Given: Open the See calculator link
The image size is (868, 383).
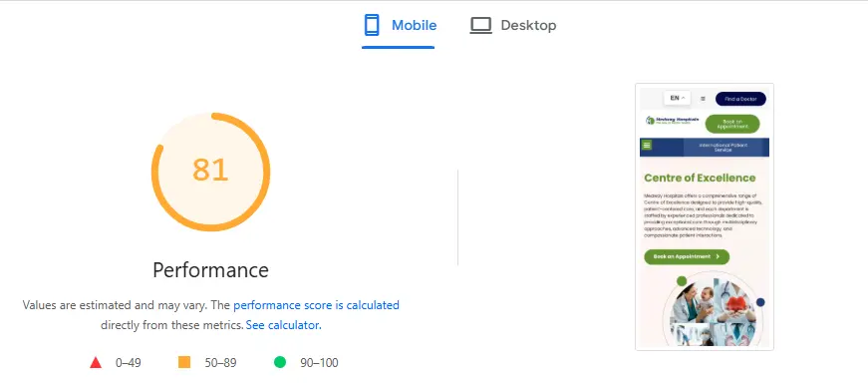Looking at the screenshot, I should tap(283, 325).
